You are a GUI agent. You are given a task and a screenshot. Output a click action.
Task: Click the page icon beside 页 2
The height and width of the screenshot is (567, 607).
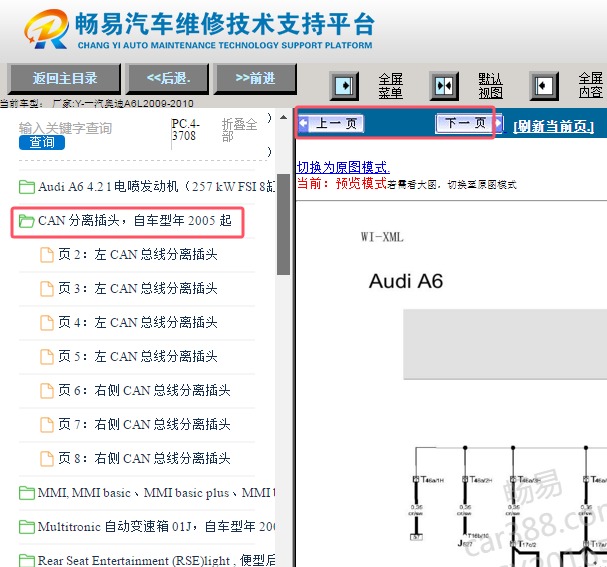tap(47, 255)
